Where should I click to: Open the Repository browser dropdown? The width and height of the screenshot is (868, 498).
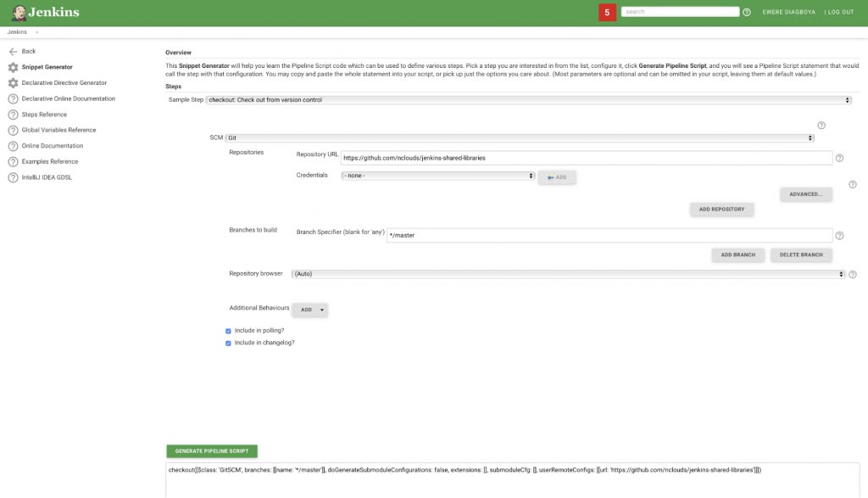pos(568,274)
